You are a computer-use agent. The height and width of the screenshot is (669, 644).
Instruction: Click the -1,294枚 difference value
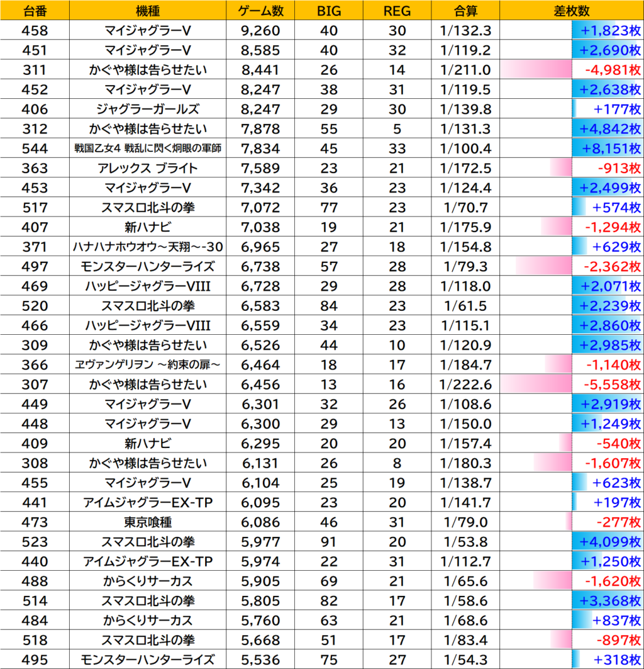(x=613, y=227)
